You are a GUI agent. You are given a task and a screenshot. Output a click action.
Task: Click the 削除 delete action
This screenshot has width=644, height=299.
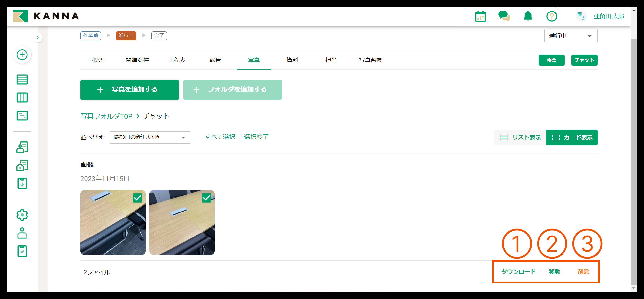point(583,272)
